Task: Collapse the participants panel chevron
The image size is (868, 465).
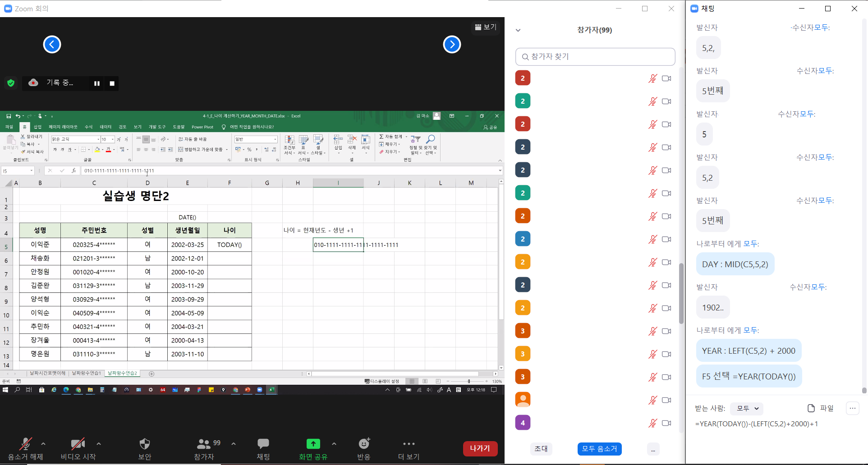Action: click(518, 30)
